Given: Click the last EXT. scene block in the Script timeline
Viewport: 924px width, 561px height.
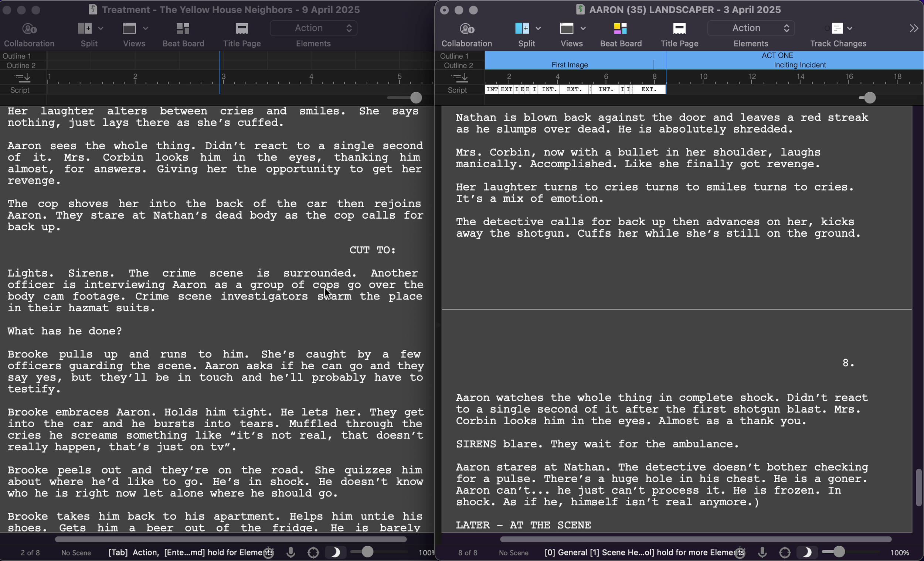Looking at the screenshot, I should pyautogui.click(x=648, y=90).
